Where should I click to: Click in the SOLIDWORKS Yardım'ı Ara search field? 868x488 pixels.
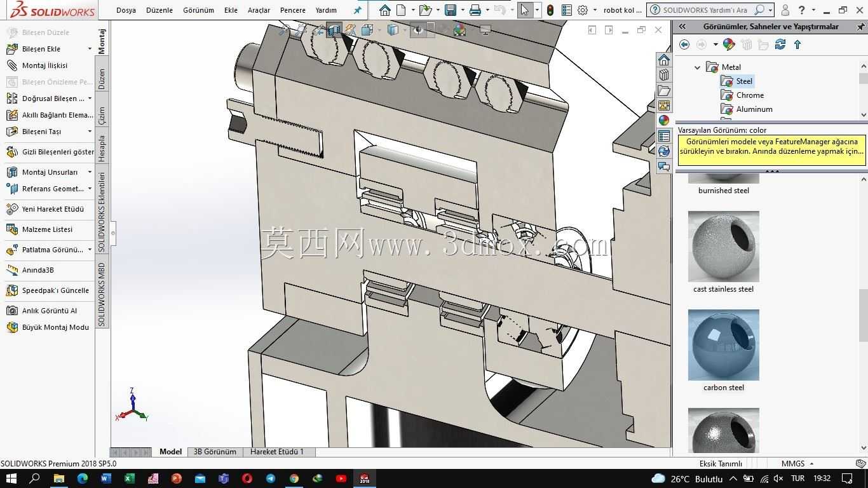click(705, 10)
